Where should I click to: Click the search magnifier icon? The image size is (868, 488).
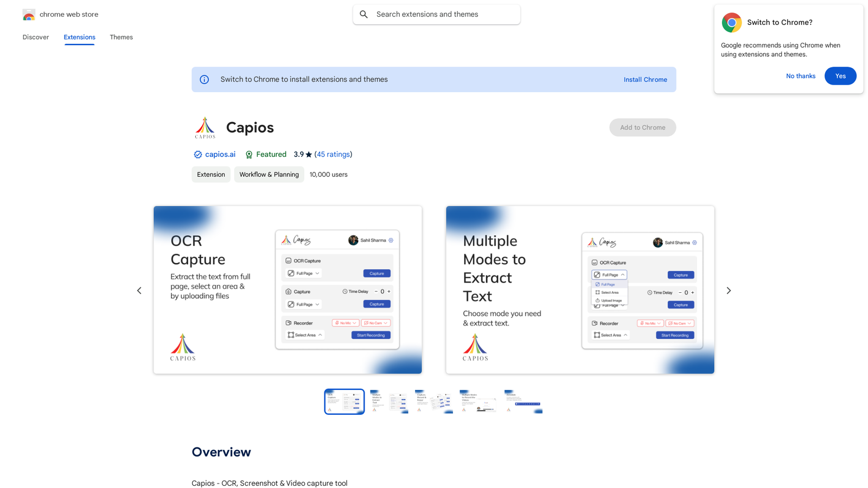point(364,15)
